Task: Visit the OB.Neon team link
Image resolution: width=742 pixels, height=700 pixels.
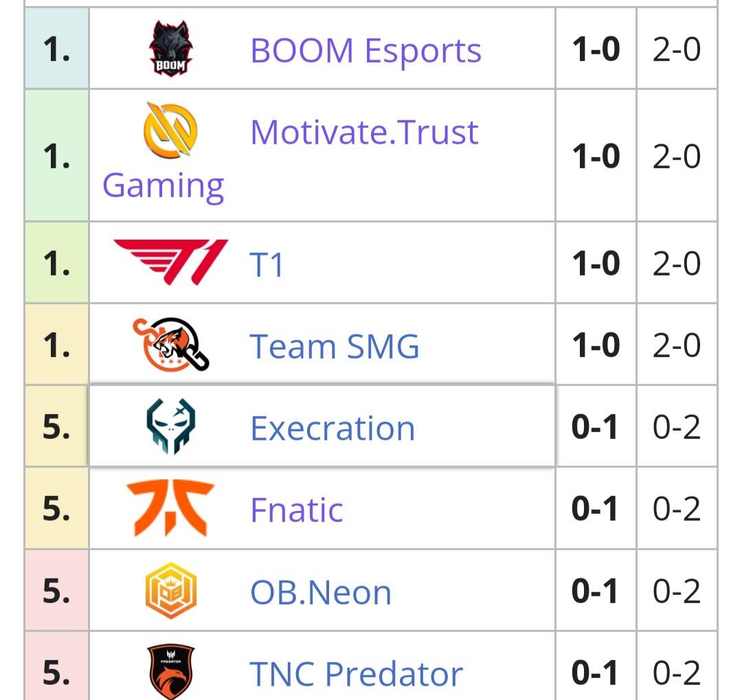Action: 321,592
